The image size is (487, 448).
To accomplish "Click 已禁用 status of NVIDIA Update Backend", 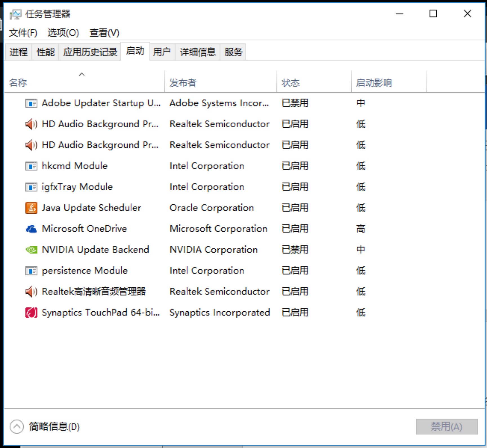I will point(295,250).
